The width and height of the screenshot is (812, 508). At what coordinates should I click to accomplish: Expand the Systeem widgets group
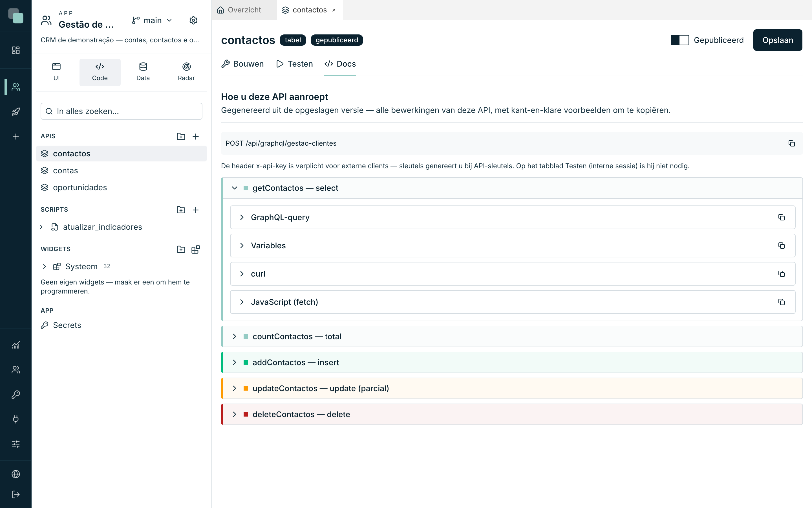point(44,266)
